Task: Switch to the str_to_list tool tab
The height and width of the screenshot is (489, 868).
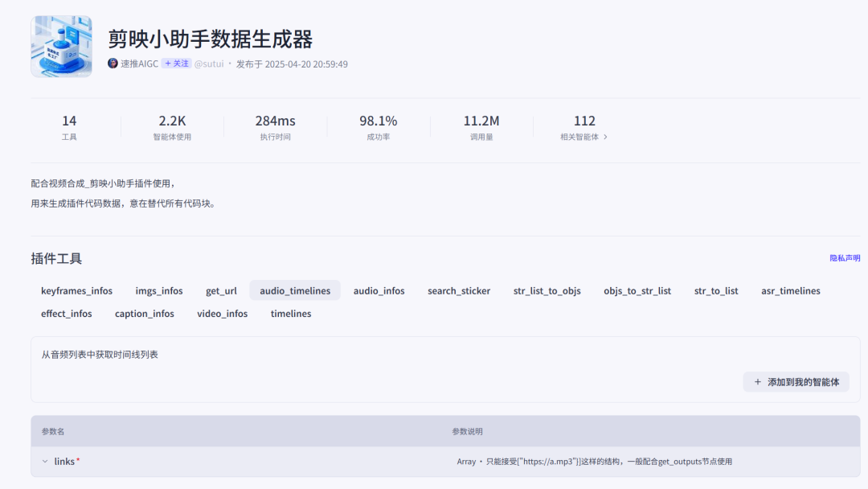Action: tap(716, 290)
